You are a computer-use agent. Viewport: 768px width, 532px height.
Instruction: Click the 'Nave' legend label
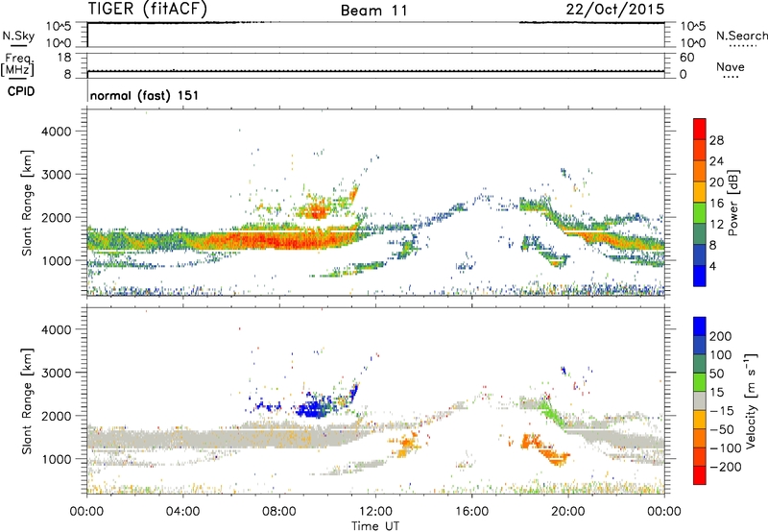pos(731,66)
